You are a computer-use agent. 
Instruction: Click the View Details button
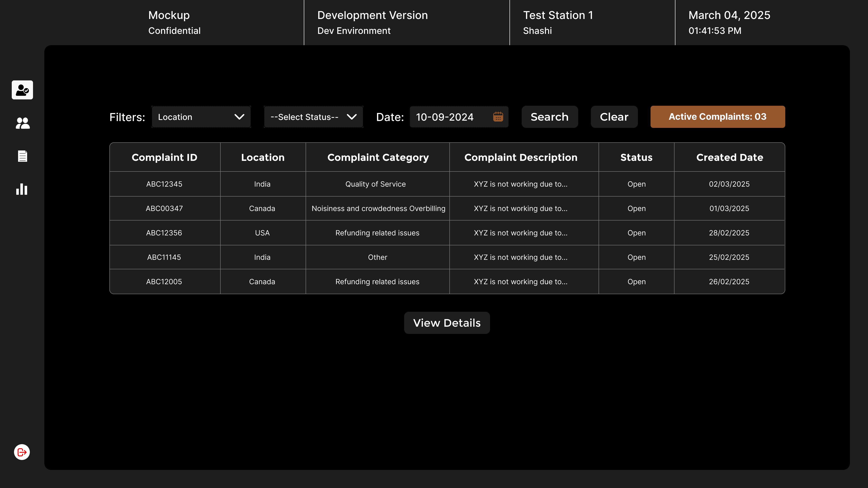coord(447,323)
